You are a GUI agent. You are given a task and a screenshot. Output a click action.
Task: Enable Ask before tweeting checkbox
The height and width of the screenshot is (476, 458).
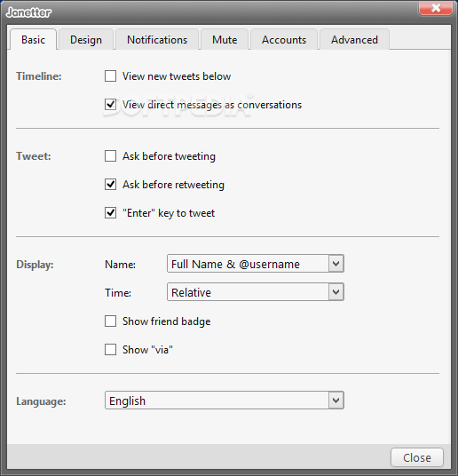(110, 156)
